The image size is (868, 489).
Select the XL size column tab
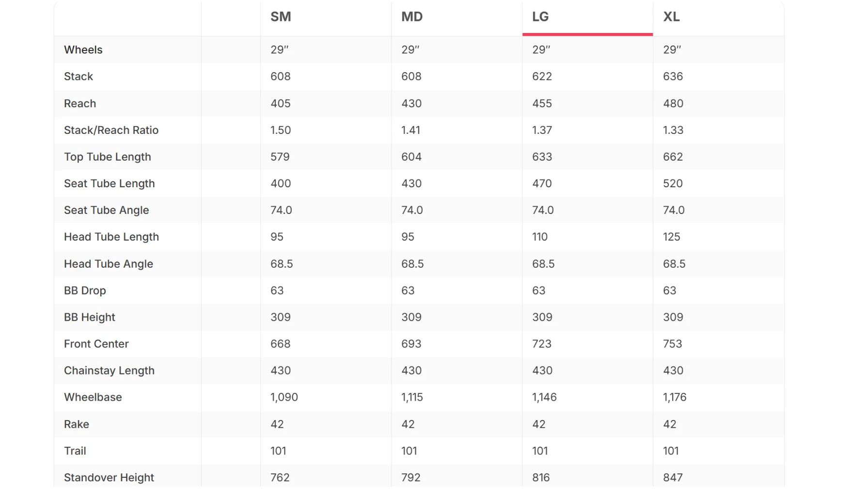[718, 17]
